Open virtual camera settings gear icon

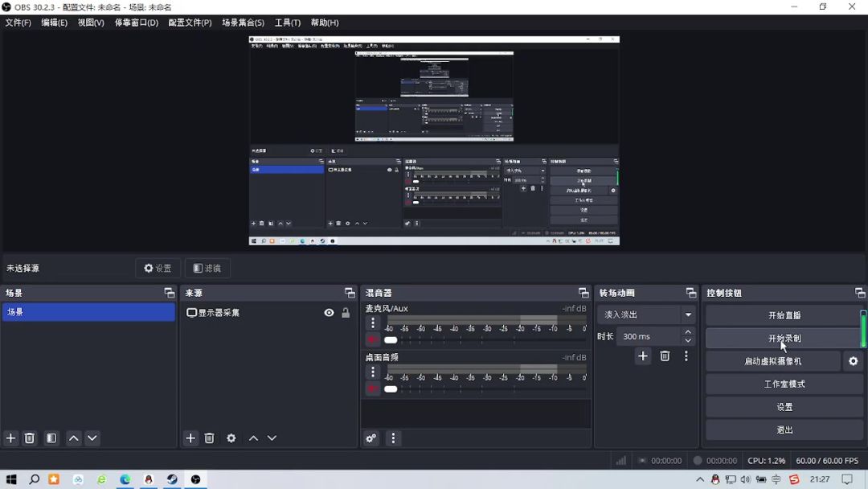tap(853, 362)
